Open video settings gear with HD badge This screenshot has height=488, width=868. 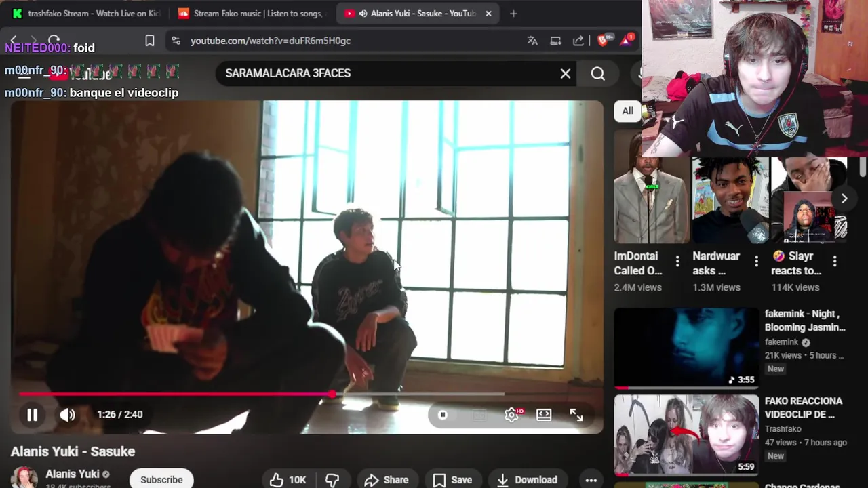pyautogui.click(x=512, y=415)
